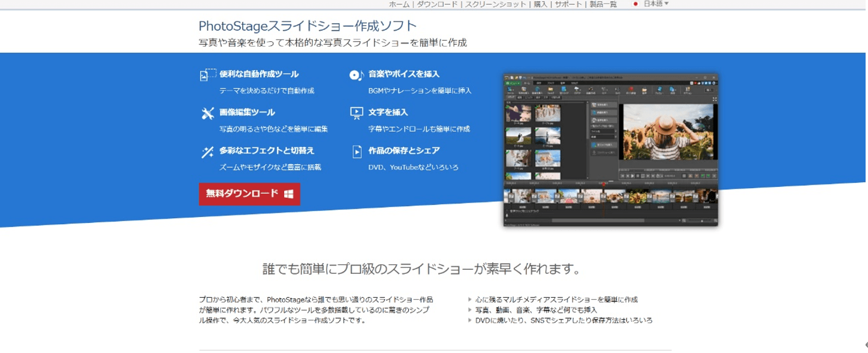The width and height of the screenshot is (868, 353).
Task: Click the file play icon beside 作品の保存とシェア
Action: (357, 151)
